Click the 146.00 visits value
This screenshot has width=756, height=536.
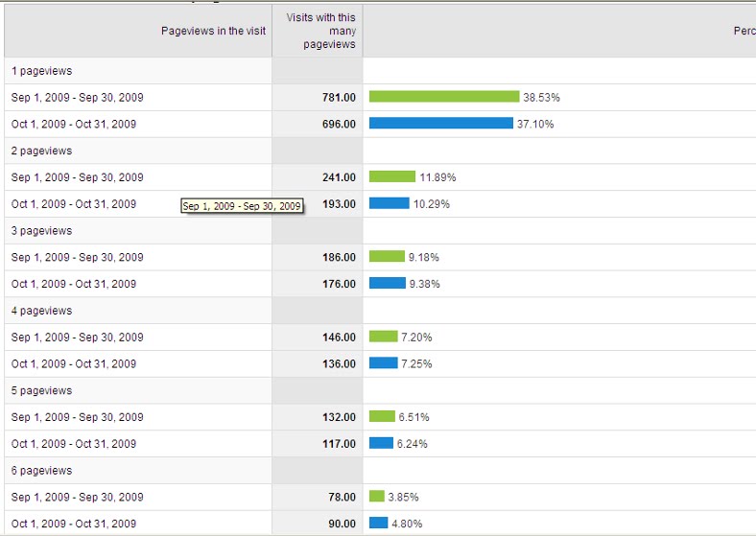[339, 338]
